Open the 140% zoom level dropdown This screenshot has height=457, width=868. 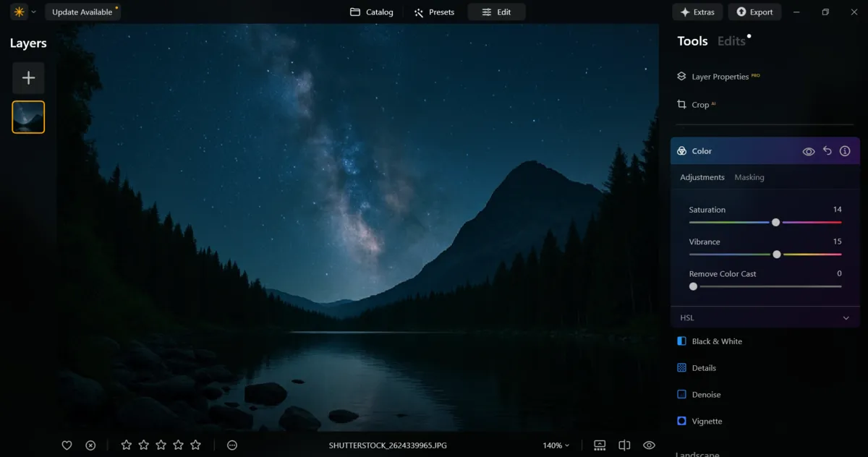pyautogui.click(x=556, y=445)
